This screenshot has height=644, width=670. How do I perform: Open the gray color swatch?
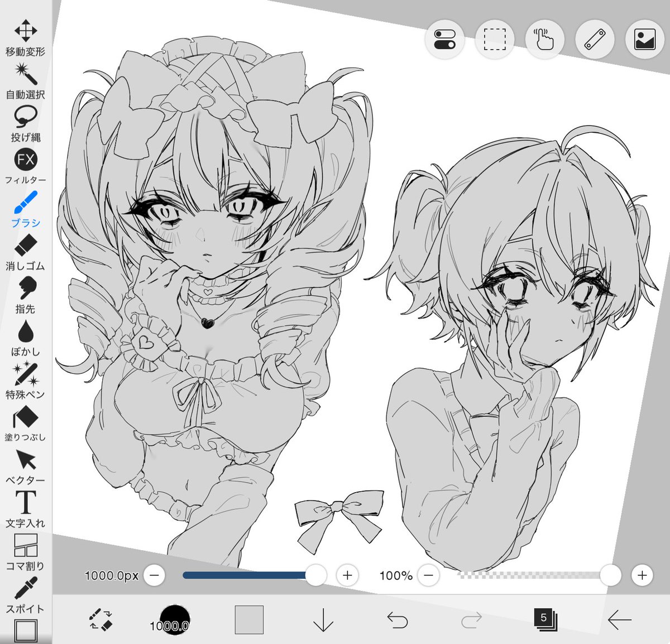pyautogui.click(x=249, y=619)
